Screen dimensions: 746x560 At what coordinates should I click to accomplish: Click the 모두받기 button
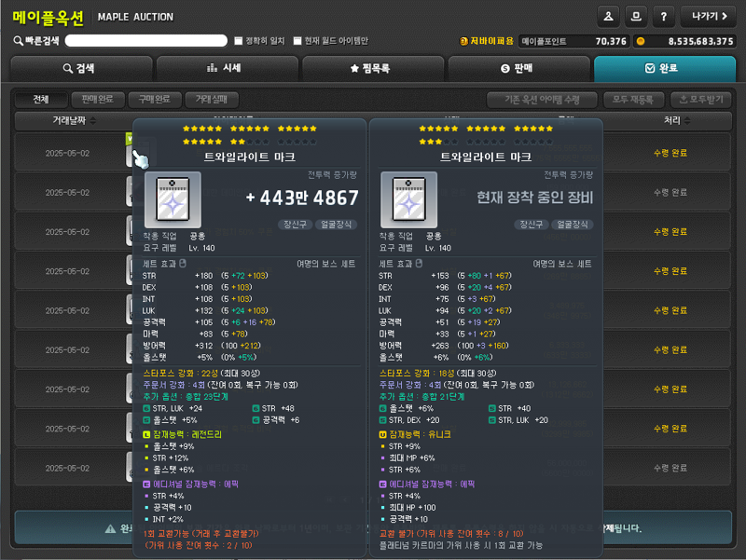[x=701, y=100]
